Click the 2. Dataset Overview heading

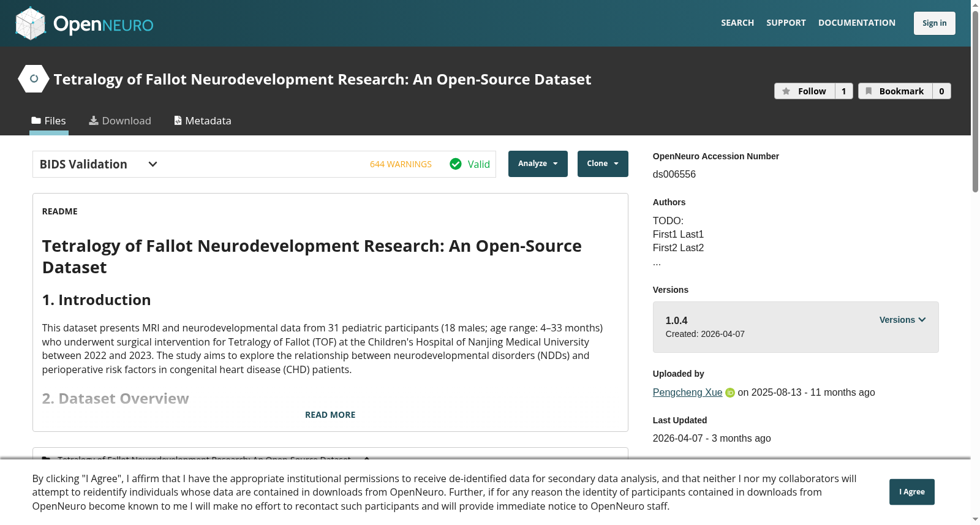coord(115,398)
